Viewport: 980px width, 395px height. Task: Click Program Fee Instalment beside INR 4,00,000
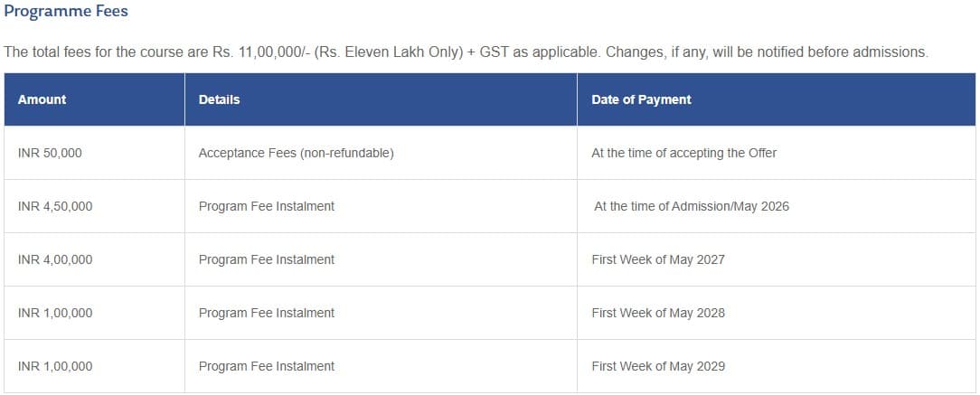point(266,259)
